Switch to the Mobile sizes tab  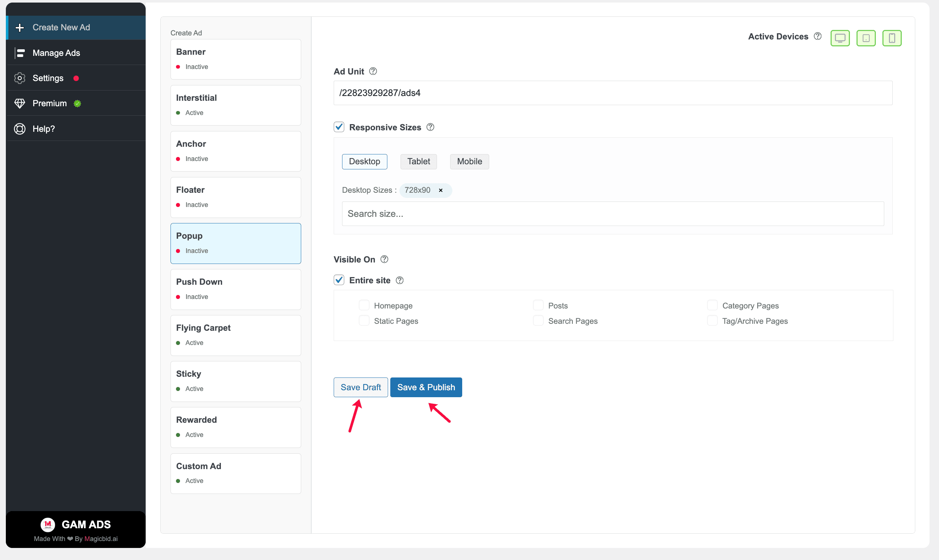(x=469, y=161)
